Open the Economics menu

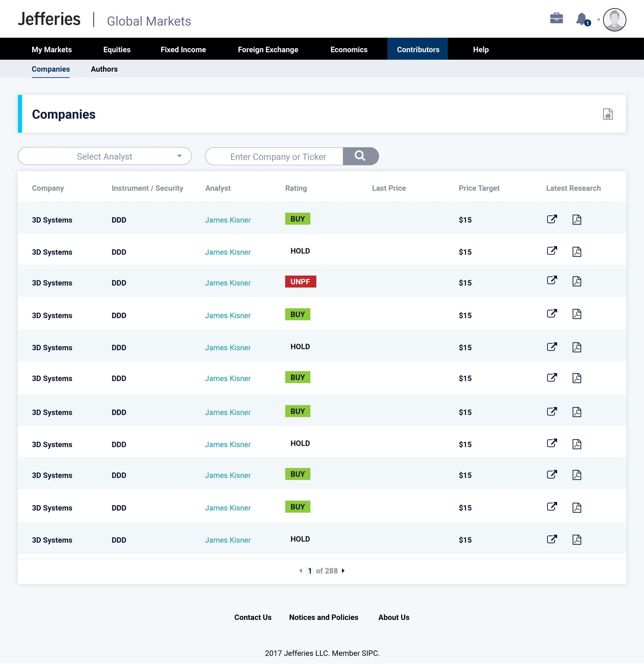(x=349, y=49)
